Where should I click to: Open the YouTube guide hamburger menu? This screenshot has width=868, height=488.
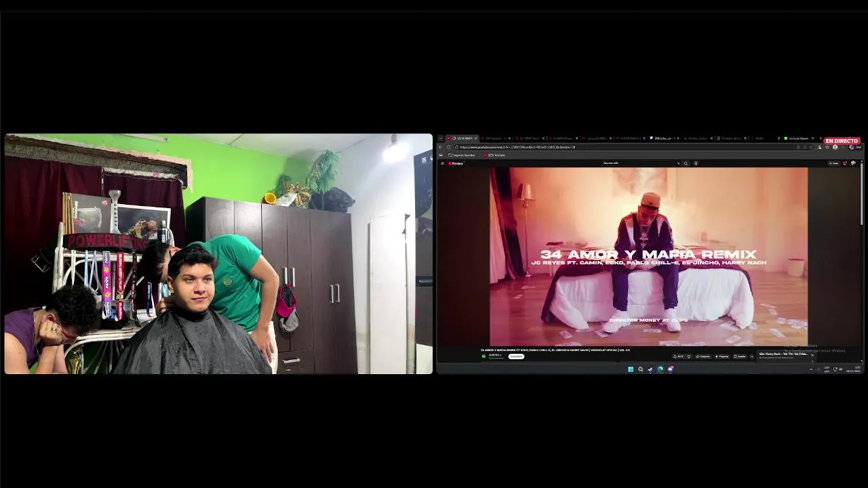tap(442, 163)
